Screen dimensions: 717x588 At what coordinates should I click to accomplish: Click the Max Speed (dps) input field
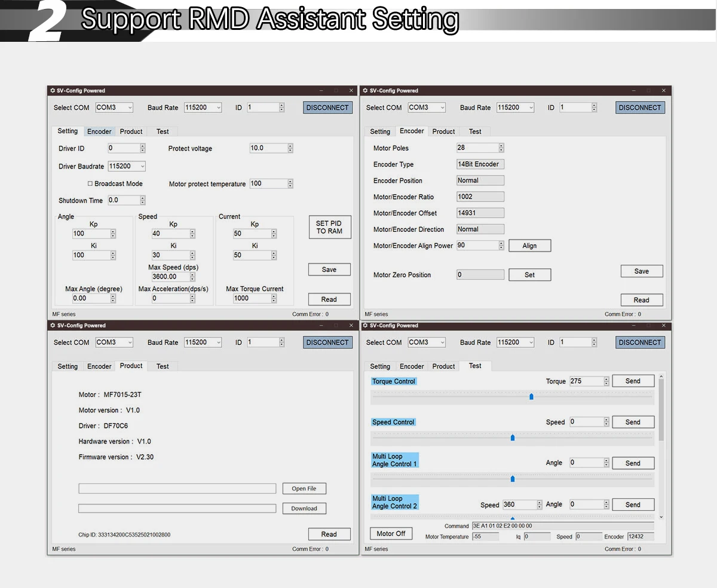171,277
